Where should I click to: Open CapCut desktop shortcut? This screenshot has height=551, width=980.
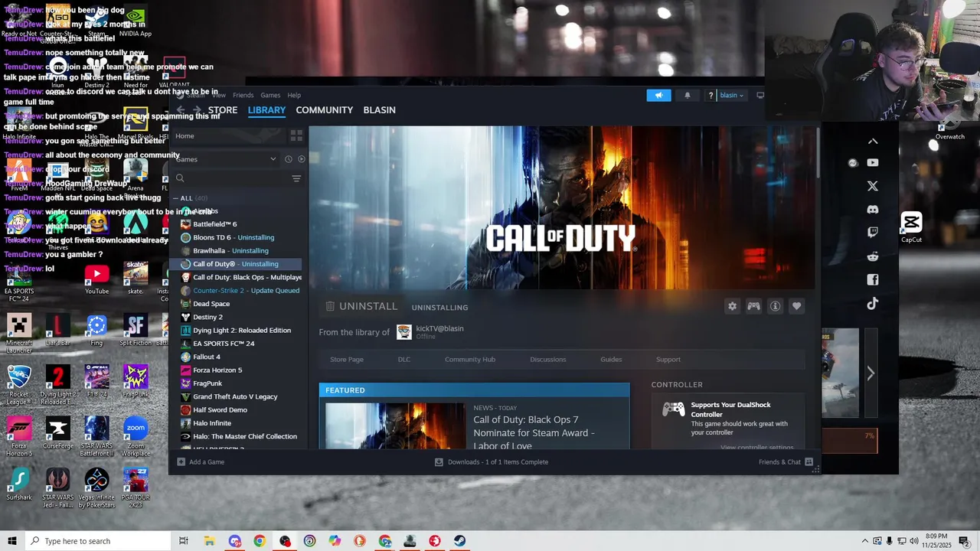[x=911, y=227]
